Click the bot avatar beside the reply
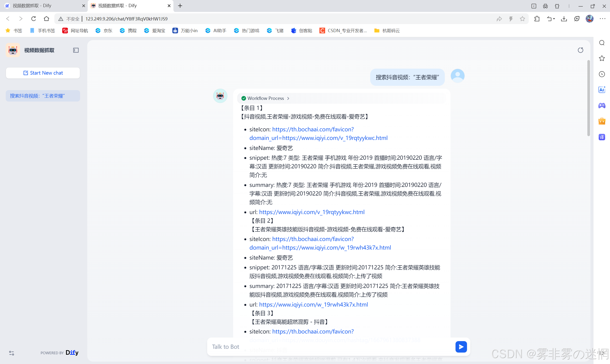The height and width of the screenshot is (364, 610). (x=220, y=96)
